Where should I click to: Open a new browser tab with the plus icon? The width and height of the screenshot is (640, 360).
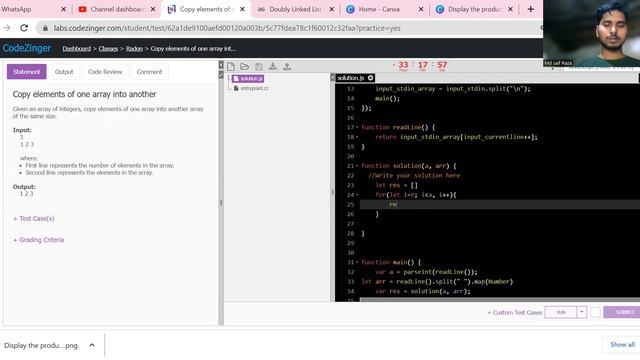[x=531, y=9]
